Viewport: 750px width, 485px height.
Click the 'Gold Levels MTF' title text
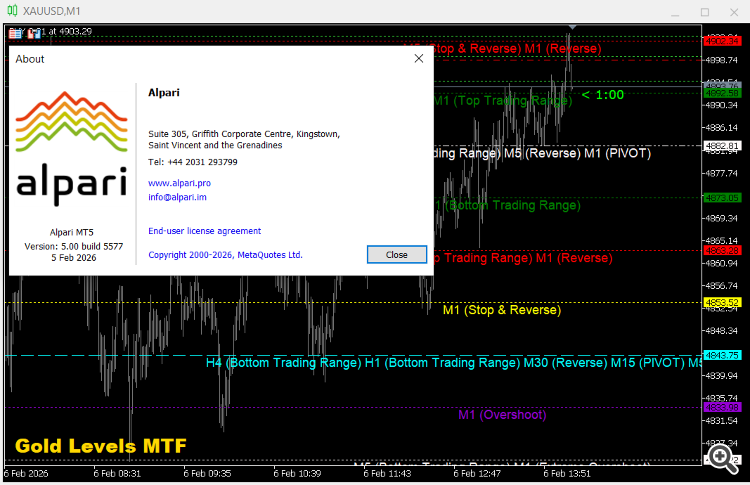pyautogui.click(x=101, y=446)
